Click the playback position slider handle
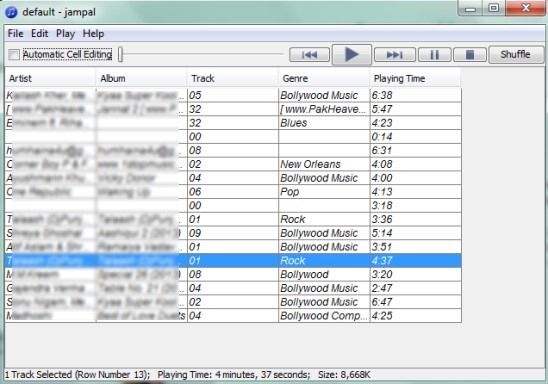Image resolution: width=548 pixels, height=384 pixels. pos(120,55)
